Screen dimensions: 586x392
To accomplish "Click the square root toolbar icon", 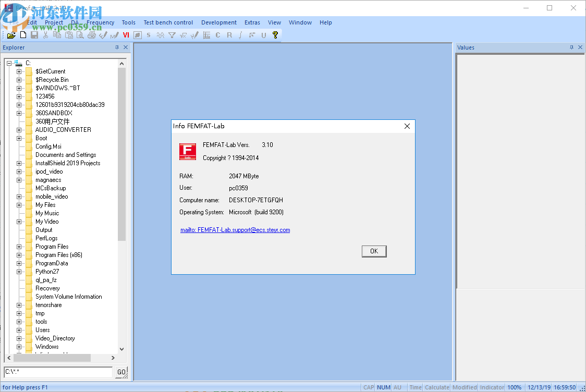I will [183, 35].
